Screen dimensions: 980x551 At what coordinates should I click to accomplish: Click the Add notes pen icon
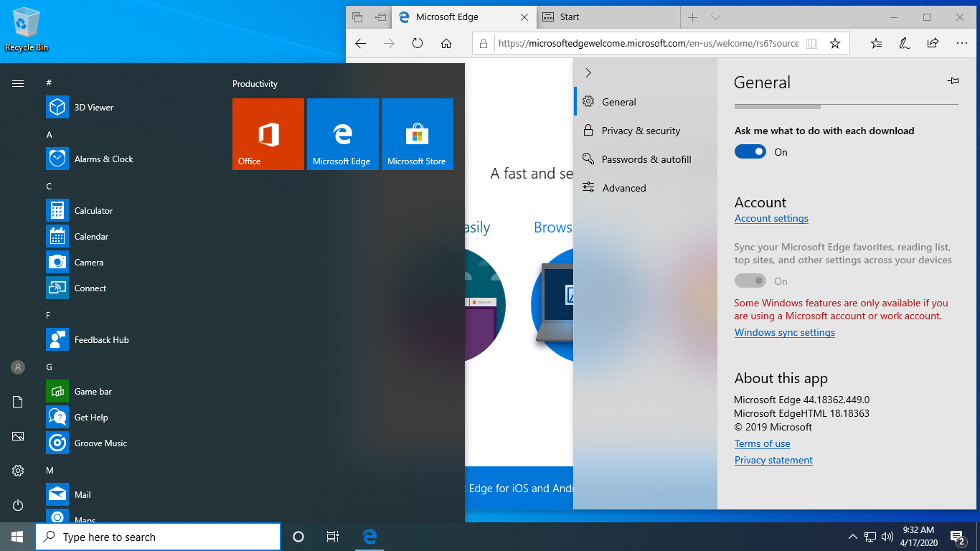(905, 43)
